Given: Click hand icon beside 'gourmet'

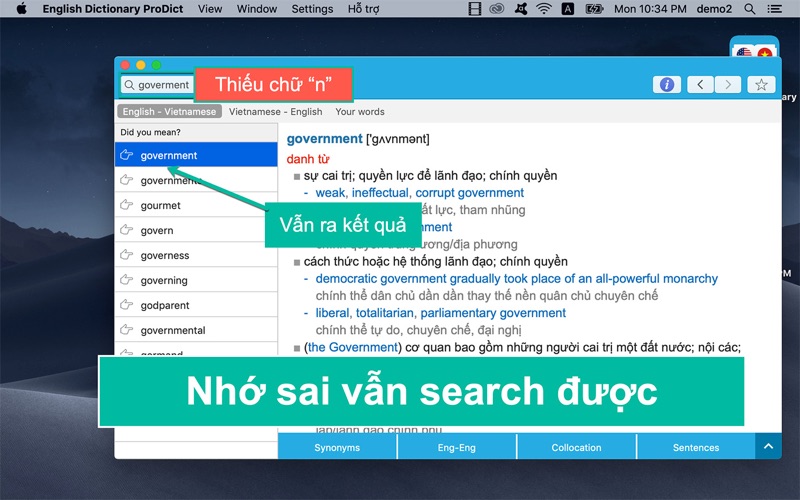Looking at the screenshot, I should click(127, 205).
